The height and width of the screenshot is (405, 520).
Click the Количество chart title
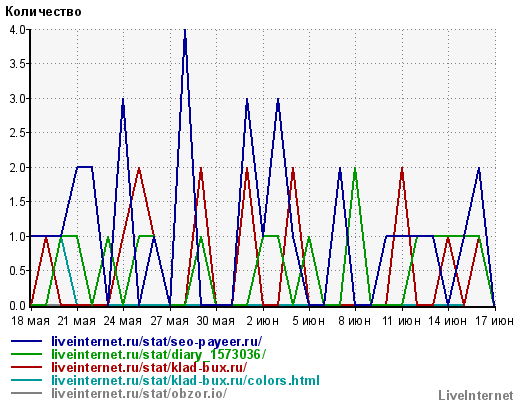(x=43, y=12)
